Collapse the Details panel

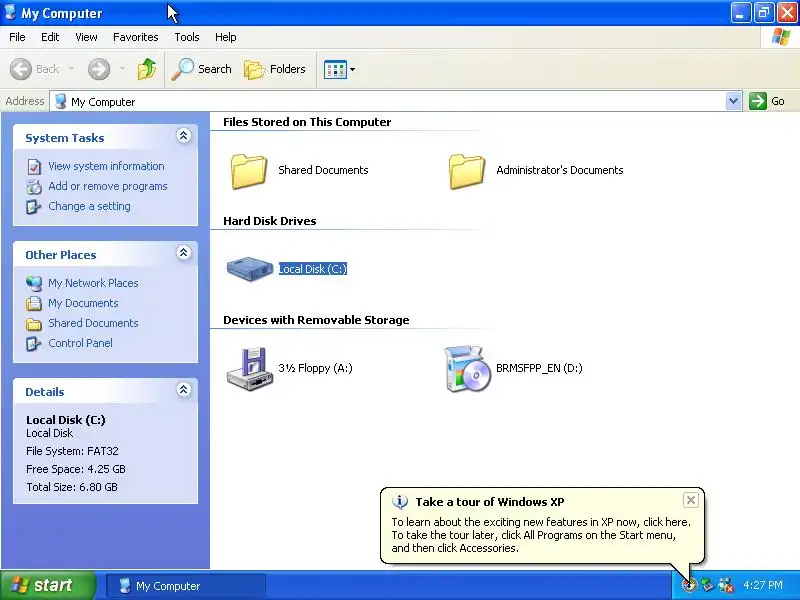[184, 390]
